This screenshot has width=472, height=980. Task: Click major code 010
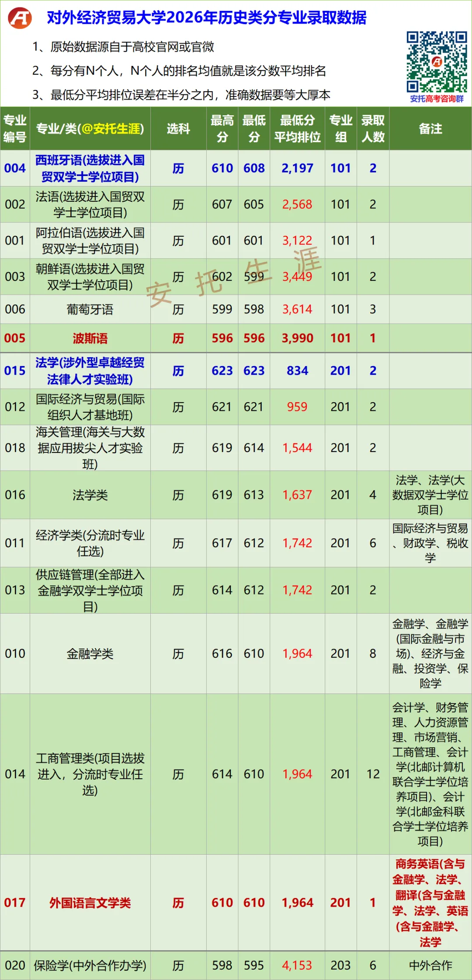pyautogui.click(x=15, y=654)
